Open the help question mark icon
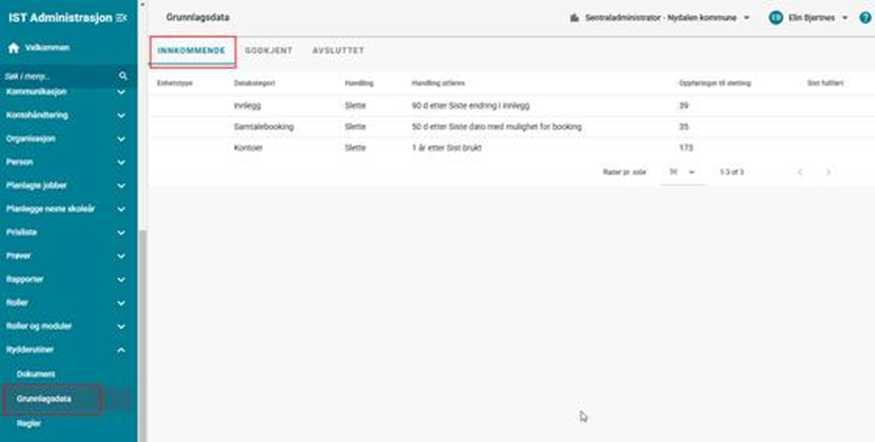The width and height of the screenshot is (875, 442). pos(865,18)
